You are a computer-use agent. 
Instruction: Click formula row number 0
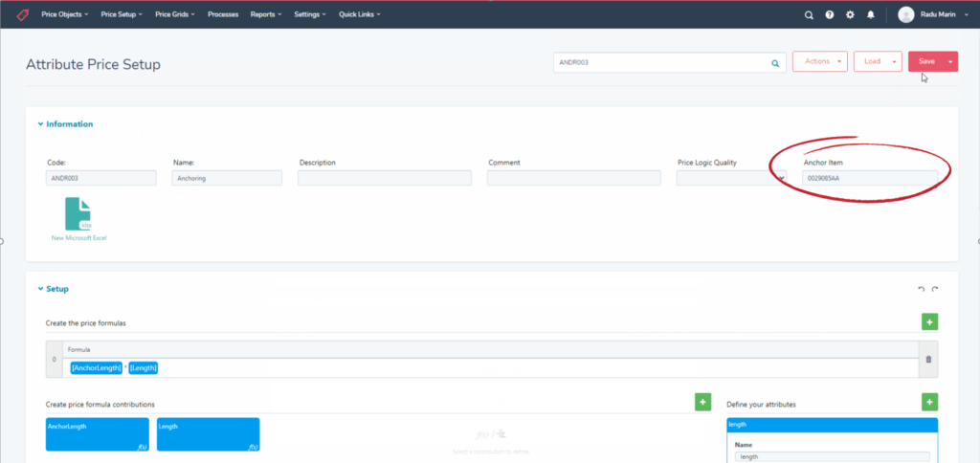coord(55,360)
